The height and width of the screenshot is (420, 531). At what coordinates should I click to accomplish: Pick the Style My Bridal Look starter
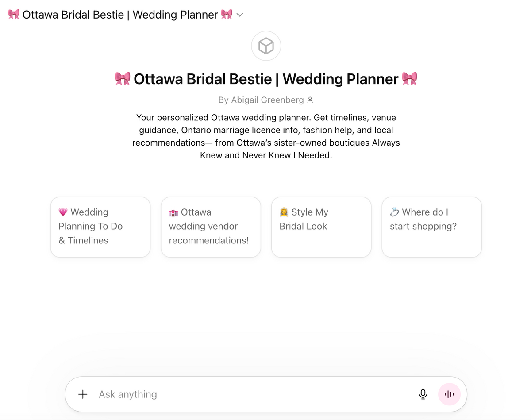321,227
